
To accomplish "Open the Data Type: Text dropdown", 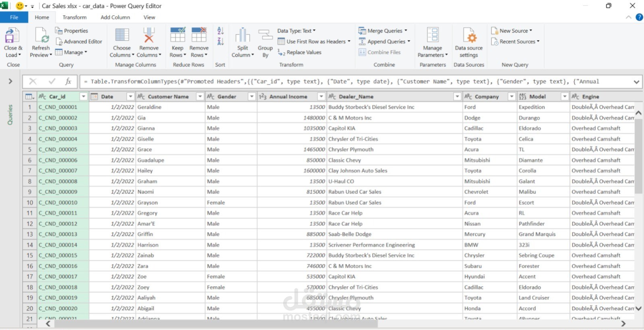I will (296, 31).
